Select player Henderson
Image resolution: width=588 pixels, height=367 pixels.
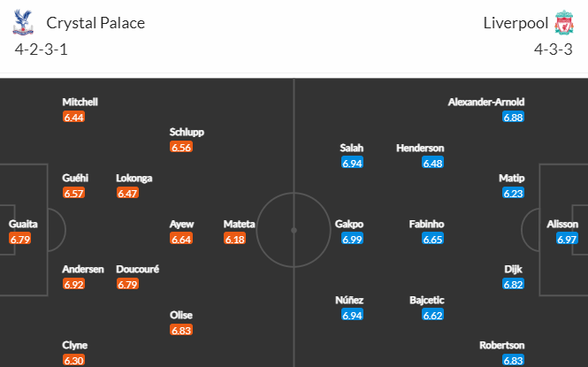[x=420, y=148]
